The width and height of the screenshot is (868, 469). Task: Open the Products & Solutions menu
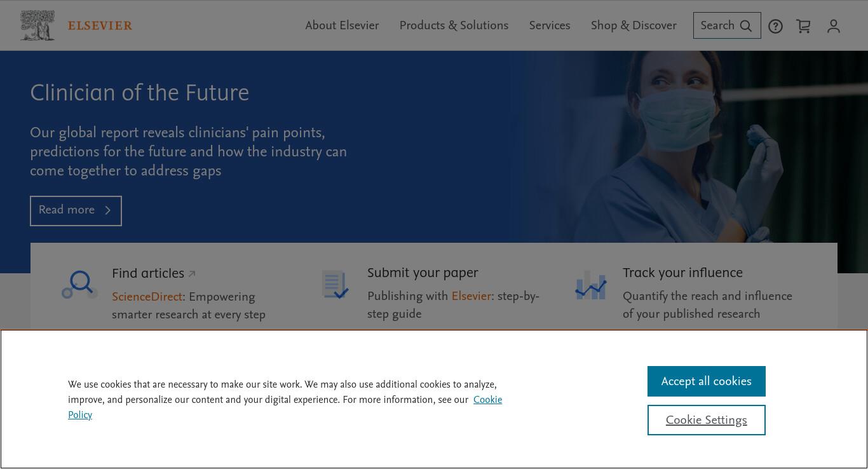pos(454,25)
